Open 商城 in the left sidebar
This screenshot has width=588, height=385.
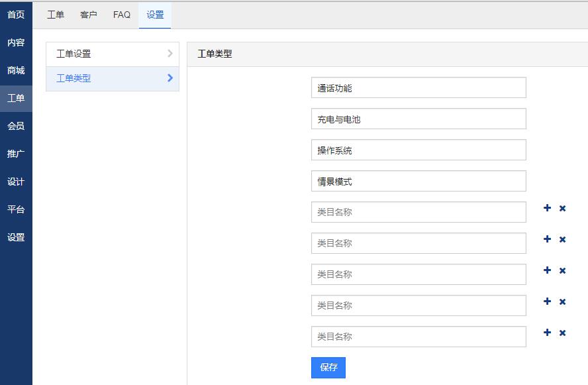tap(16, 70)
